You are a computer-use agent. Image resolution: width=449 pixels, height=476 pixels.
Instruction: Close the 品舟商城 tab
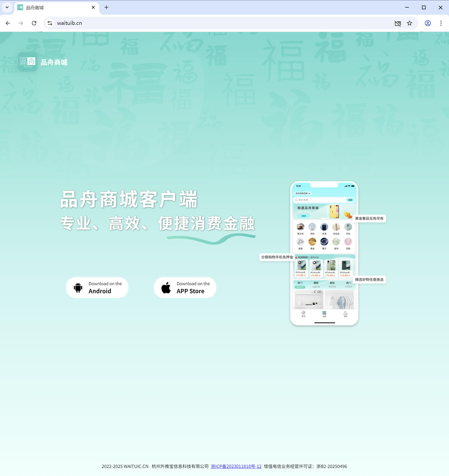[x=93, y=7]
